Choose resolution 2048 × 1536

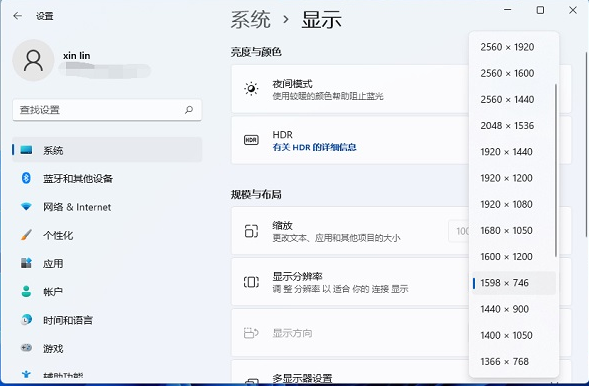(514, 126)
